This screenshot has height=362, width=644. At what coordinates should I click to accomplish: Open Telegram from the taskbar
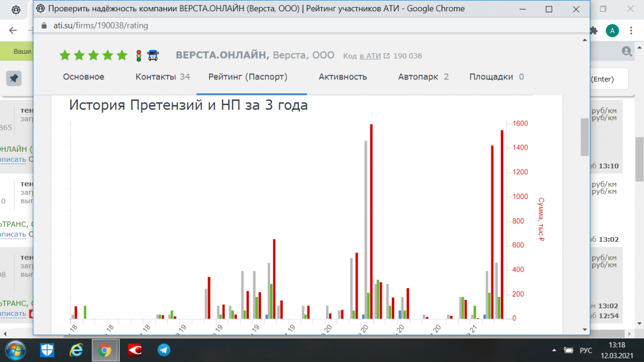164,351
